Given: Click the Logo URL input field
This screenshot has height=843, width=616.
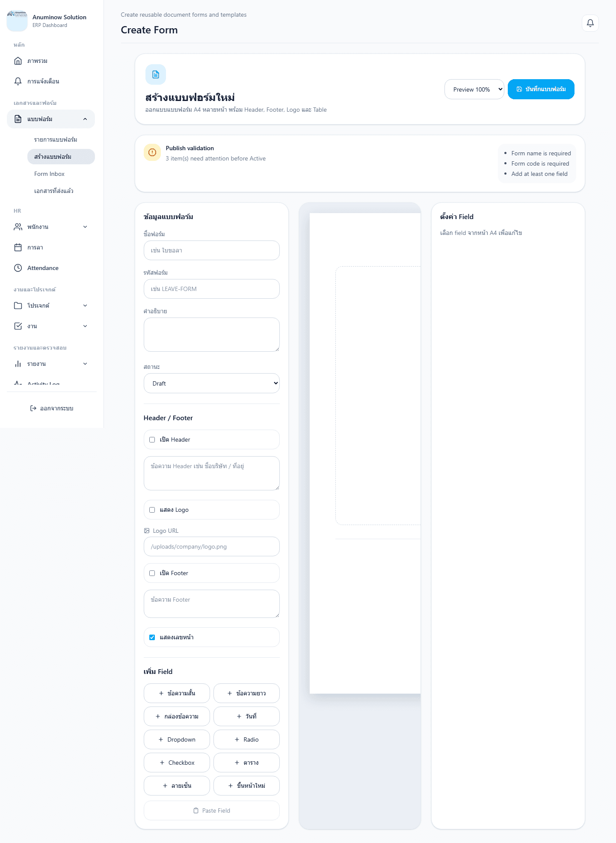Looking at the screenshot, I should pyautogui.click(x=212, y=546).
